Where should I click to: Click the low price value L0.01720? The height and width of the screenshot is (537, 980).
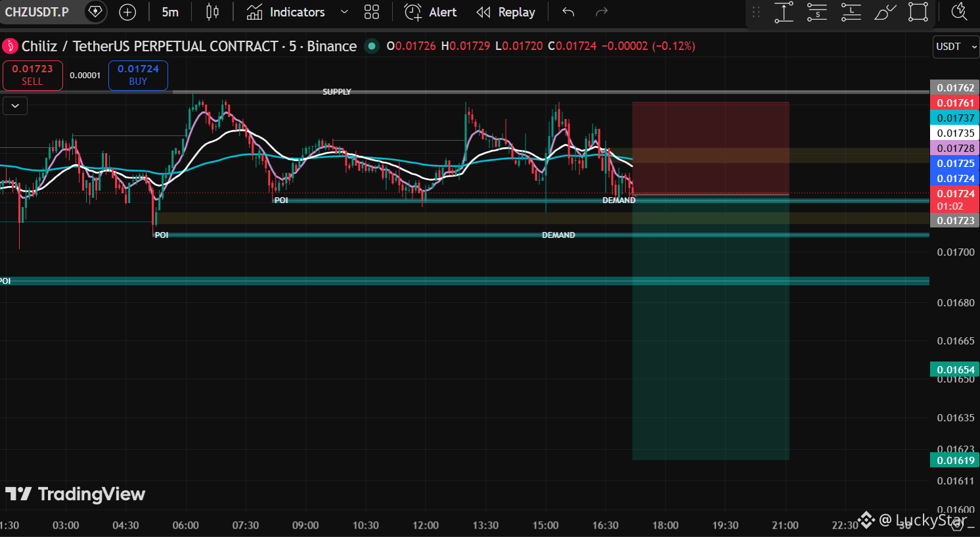519,46
